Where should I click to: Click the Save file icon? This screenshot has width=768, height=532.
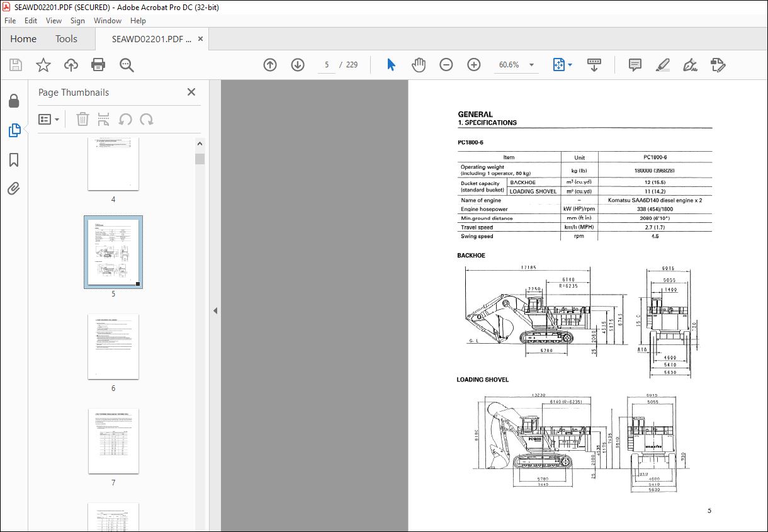coord(16,65)
